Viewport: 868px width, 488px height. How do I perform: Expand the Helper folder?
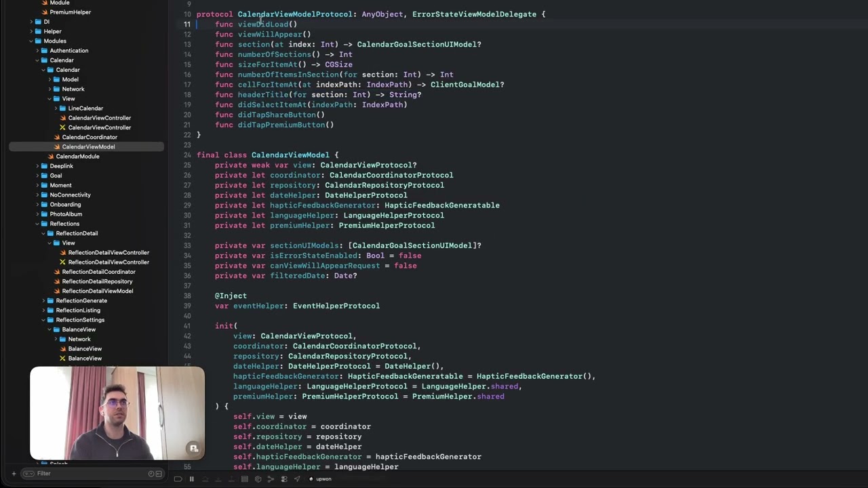31,31
